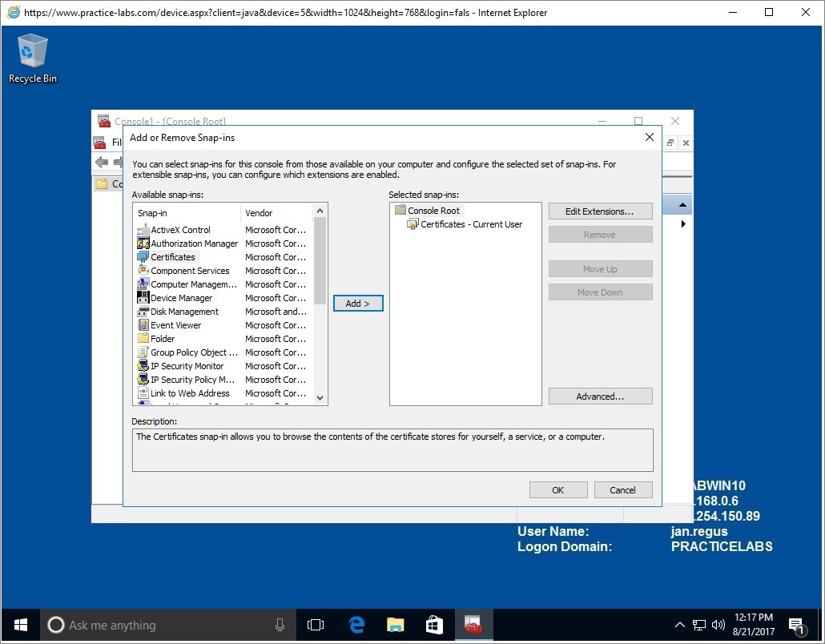Click the Cortana microphone icon
The image size is (825, 644).
pos(280,625)
